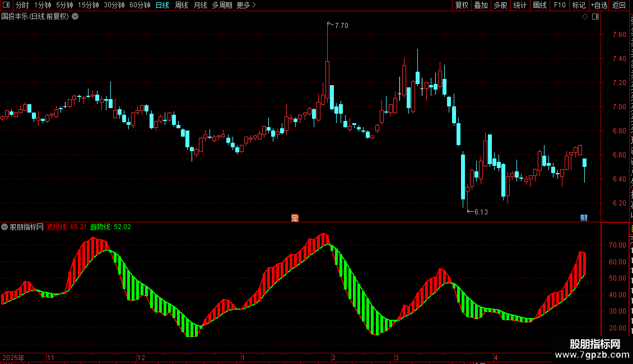Add stock with +自选 button
This screenshot has height=364, width=633.
point(599,5)
